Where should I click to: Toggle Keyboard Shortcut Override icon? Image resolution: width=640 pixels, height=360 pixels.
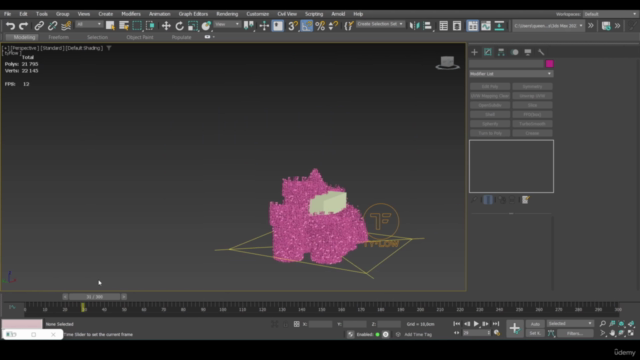pos(278,26)
